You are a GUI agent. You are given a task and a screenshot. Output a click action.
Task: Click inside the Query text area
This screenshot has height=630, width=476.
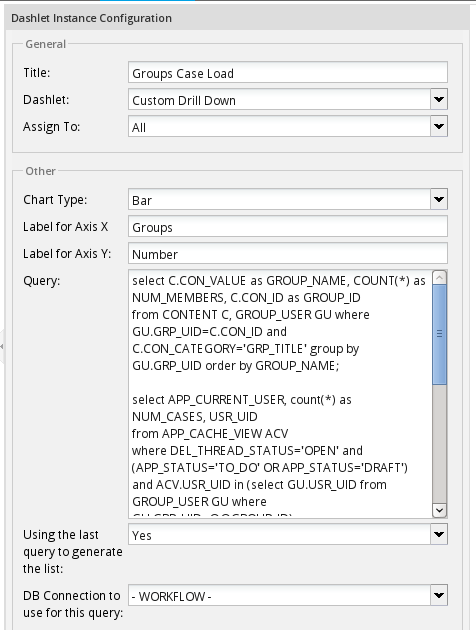(280, 394)
